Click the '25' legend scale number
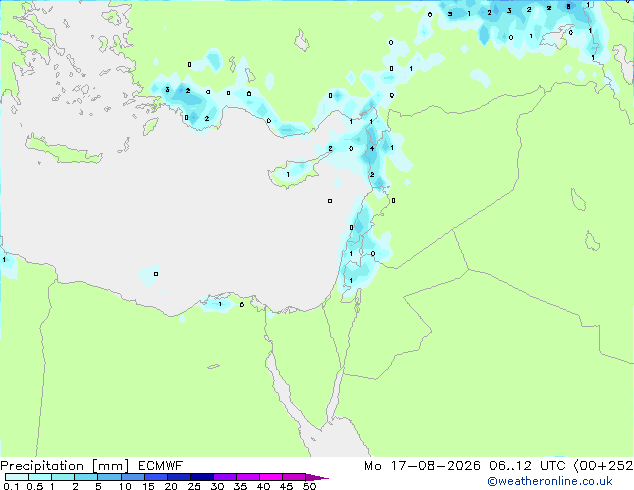The width and height of the screenshot is (634, 490). [194, 486]
